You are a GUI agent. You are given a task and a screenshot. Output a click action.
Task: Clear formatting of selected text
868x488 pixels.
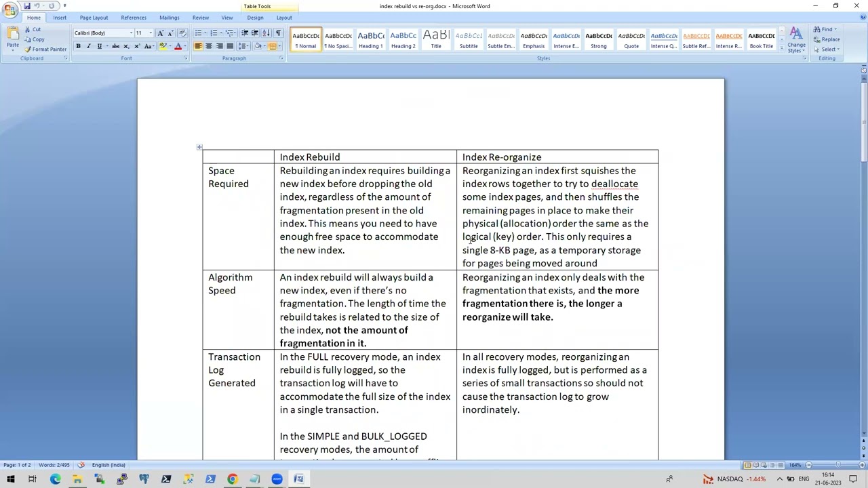click(x=182, y=33)
